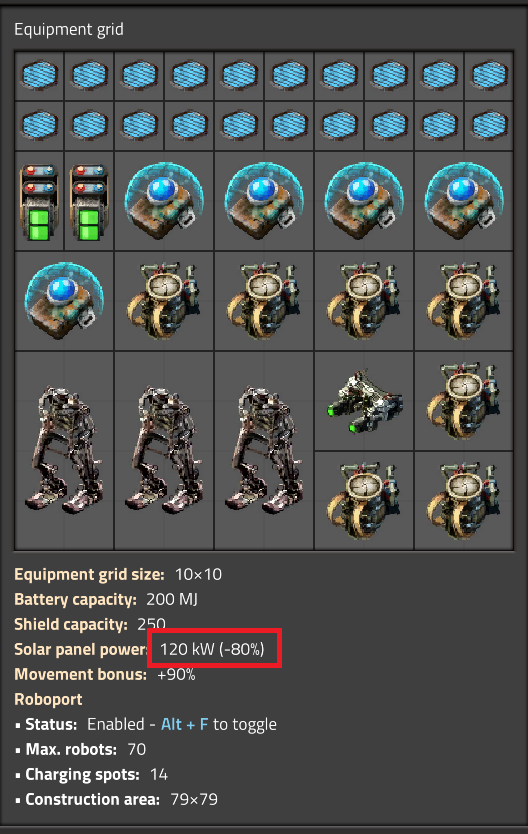Click the bottom-right personal roboport
528x834 pixels.
pos(464,501)
